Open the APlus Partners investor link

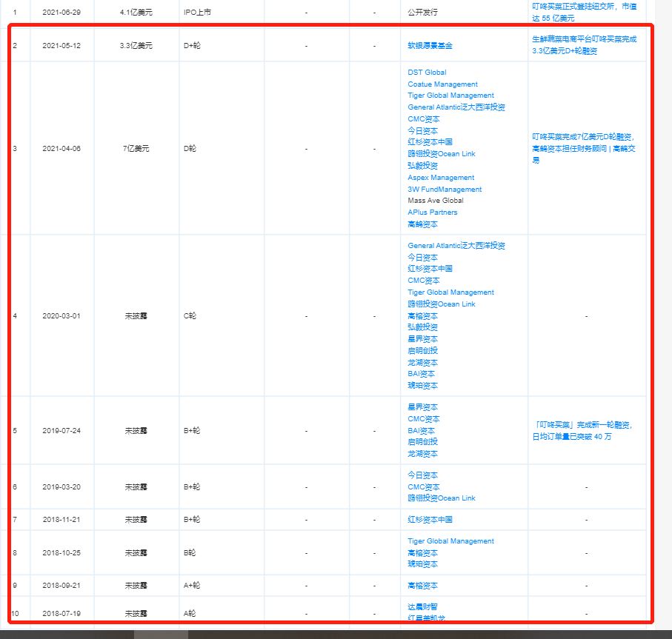coord(433,213)
